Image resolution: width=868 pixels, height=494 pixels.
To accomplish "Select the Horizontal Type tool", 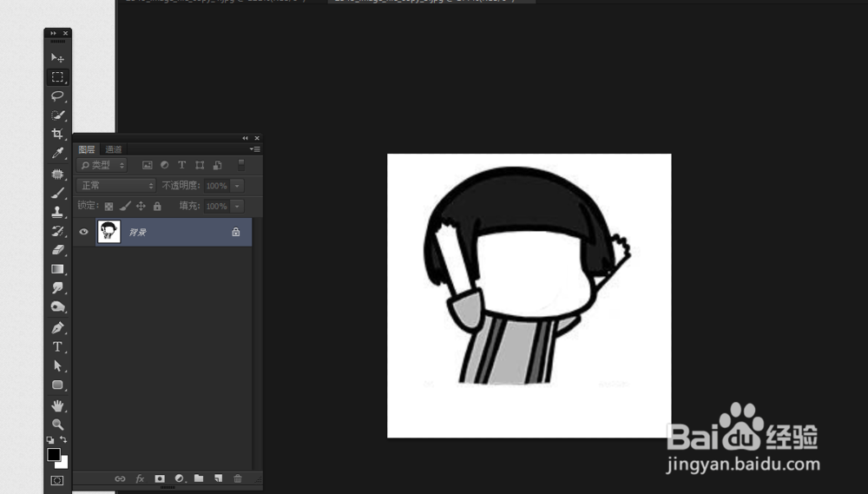I will (x=57, y=346).
